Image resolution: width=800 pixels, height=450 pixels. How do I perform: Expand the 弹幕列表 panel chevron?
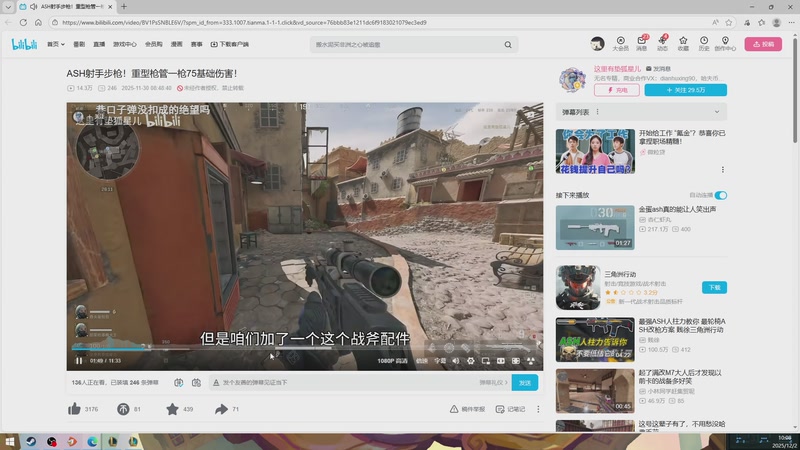point(717,112)
